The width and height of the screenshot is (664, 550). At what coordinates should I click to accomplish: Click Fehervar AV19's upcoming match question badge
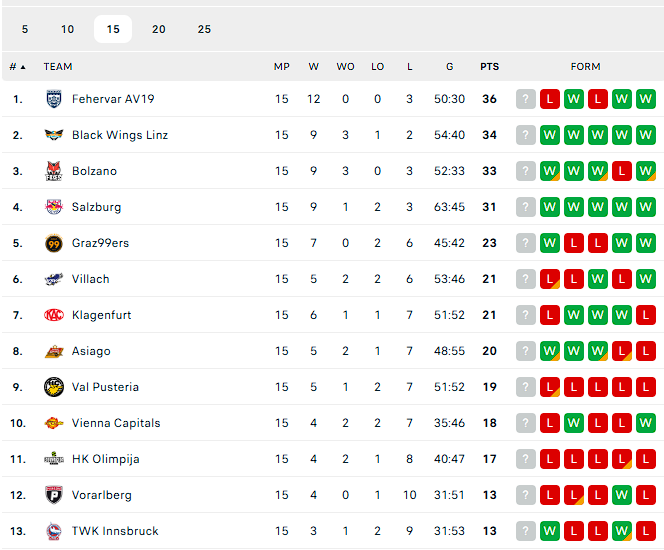[x=526, y=99]
